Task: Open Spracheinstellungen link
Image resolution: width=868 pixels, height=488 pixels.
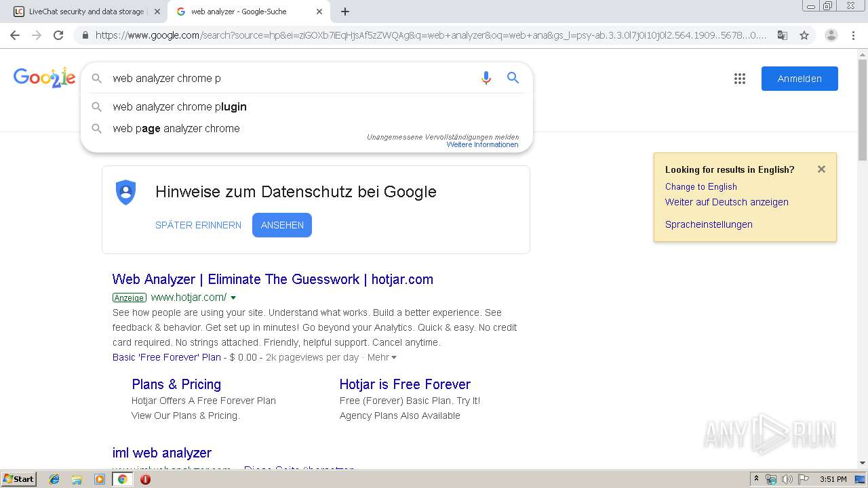Action: tap(709, 224)
